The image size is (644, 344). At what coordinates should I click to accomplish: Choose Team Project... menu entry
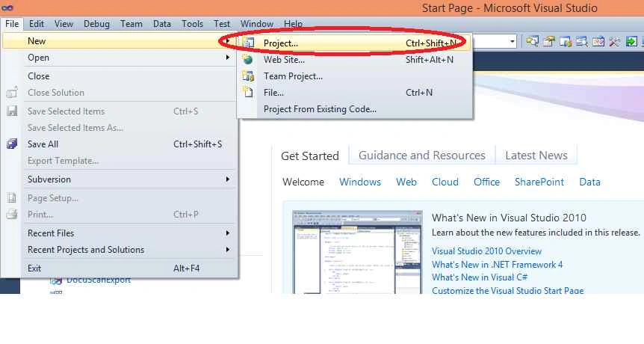[x=354, y=76]
